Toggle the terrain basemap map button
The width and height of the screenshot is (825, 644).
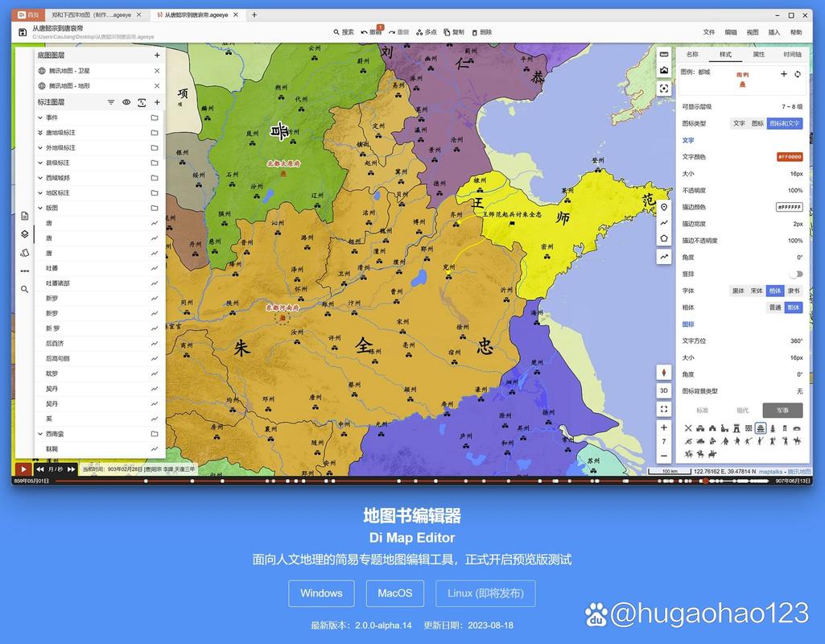[x=664, y=71]
